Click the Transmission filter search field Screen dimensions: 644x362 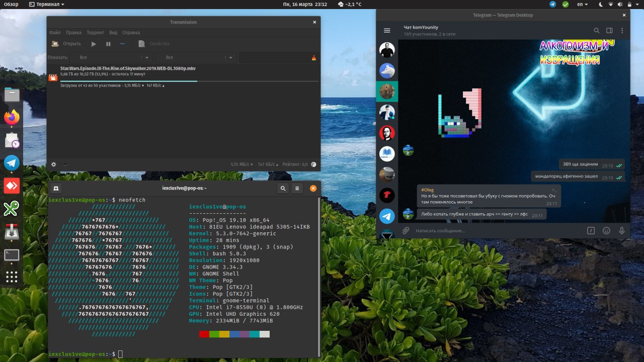point(275,58)
